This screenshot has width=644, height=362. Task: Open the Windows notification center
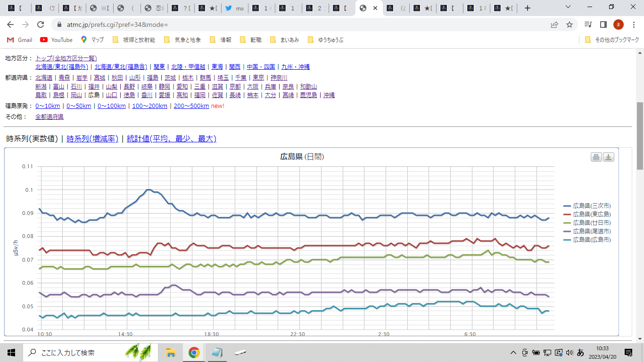(x=628, y=352)
